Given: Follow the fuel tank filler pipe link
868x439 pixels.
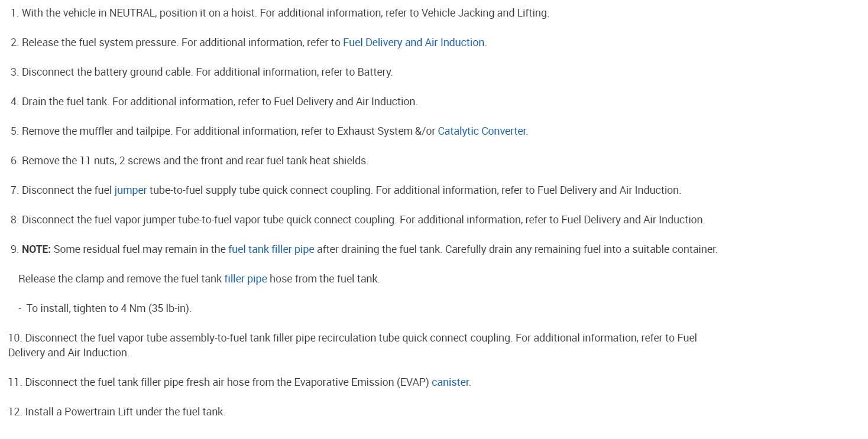Looking at the screenshot, I should point(271,249).
